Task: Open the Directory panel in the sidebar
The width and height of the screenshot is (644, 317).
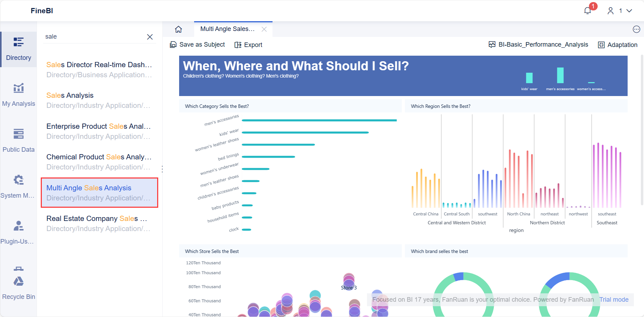Action: pos(18,49)
